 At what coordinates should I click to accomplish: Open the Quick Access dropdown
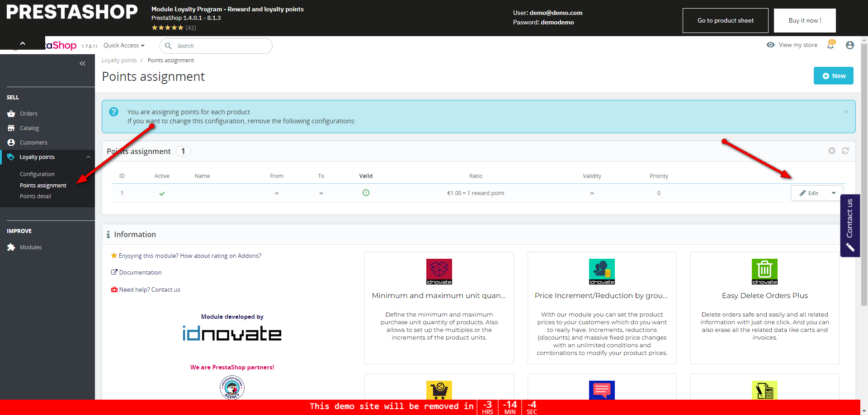point(124,46)
